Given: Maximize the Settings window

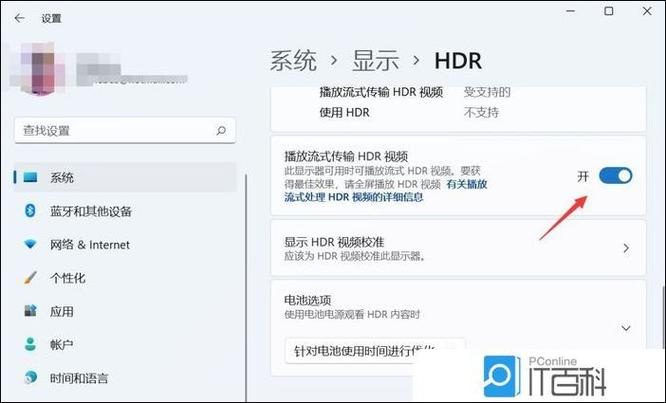Looking at the screenshot, I should click(x=609, y=11).
